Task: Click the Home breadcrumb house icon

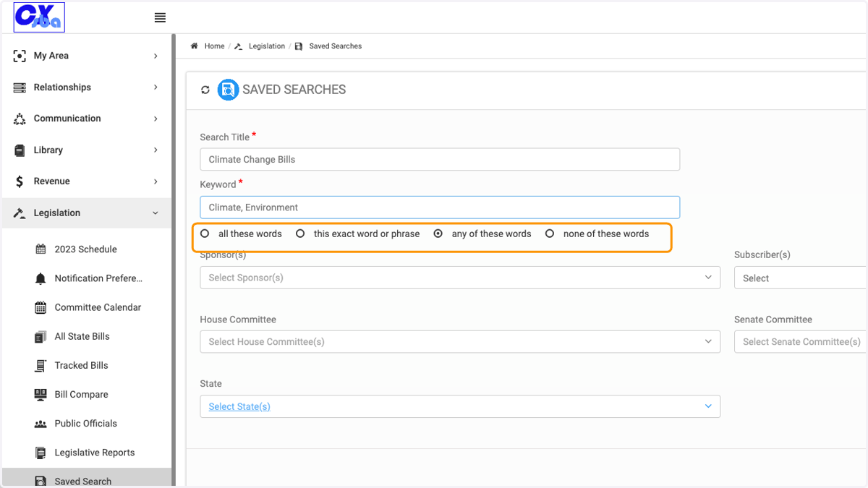Action: click(195, 46)
